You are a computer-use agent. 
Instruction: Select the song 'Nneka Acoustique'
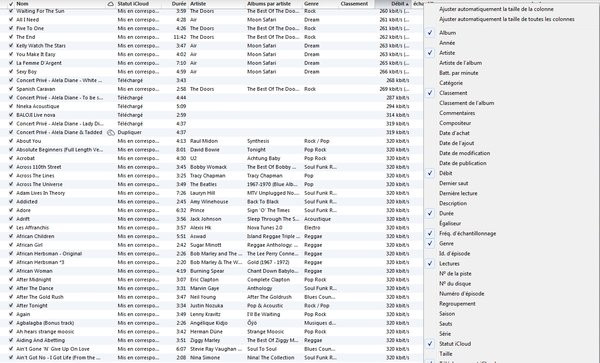point(38,106)
